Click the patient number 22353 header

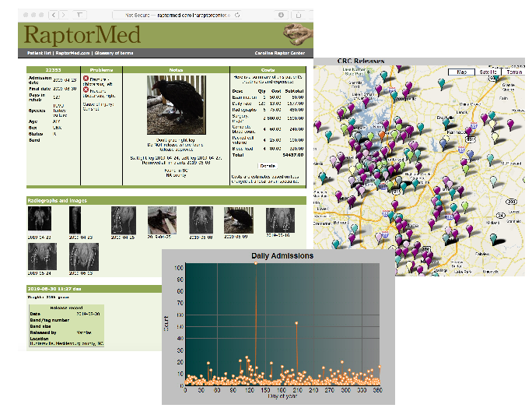(53, 70)
